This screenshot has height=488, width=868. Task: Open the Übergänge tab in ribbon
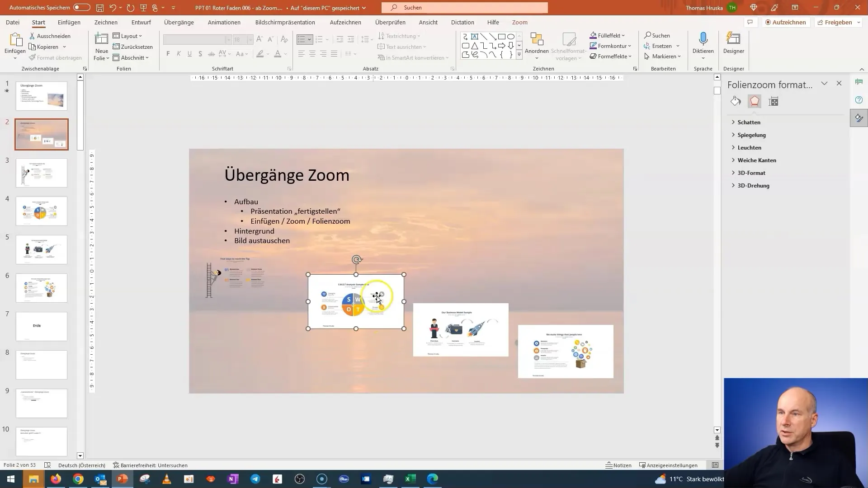tap(178, 22)
